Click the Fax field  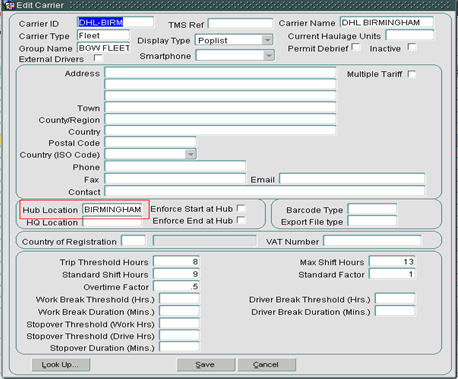click(175, 179)
